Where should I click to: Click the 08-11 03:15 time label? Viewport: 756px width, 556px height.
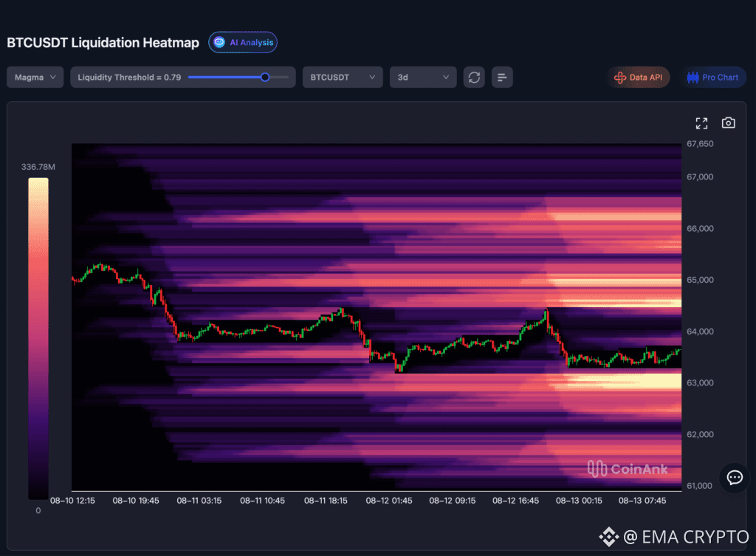[199, 501]
